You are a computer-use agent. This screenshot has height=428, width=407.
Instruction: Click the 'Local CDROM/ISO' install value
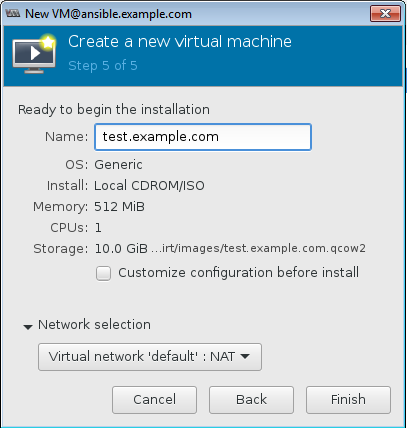(x=149, y=186)
